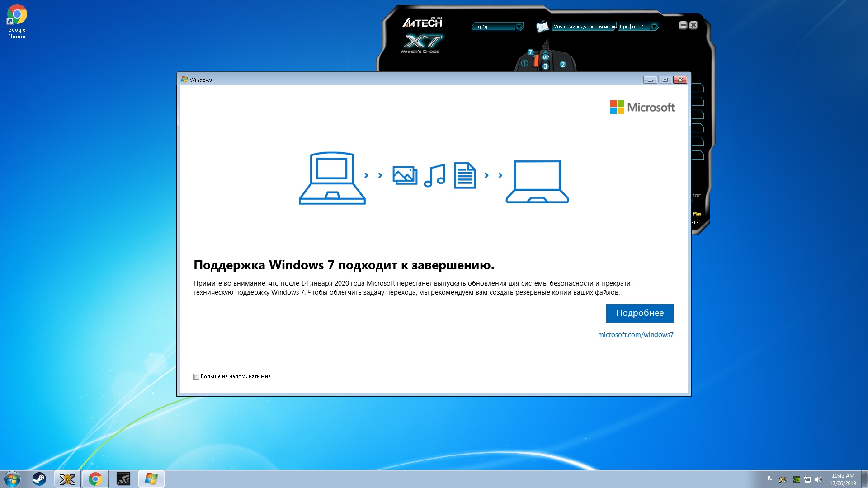Screen dimensions: 868x488
Task: Click the microsoft.com/windows7 hyperlink
Action: point(636,334)
